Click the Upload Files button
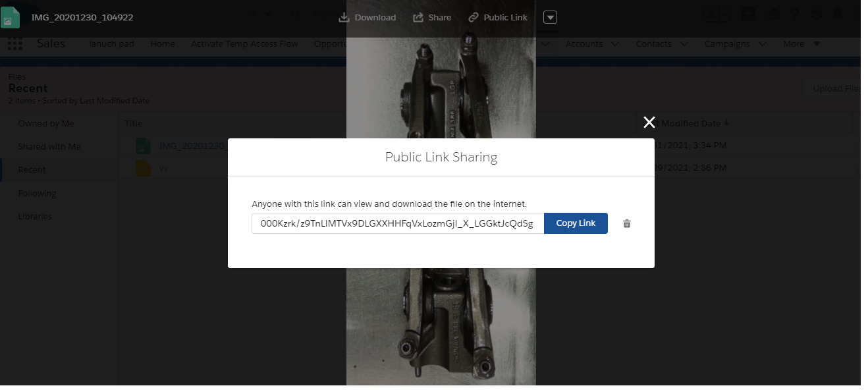Image resolution: width=868 pixels, height=390 pixels. [832, 88]
